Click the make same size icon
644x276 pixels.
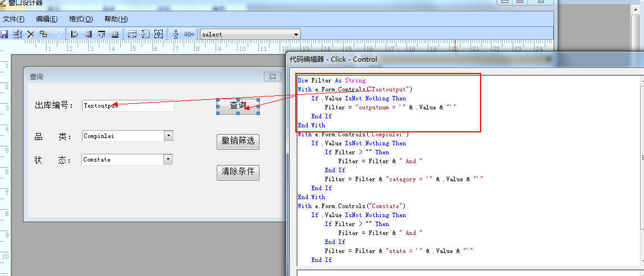click(x=159, y=34)
